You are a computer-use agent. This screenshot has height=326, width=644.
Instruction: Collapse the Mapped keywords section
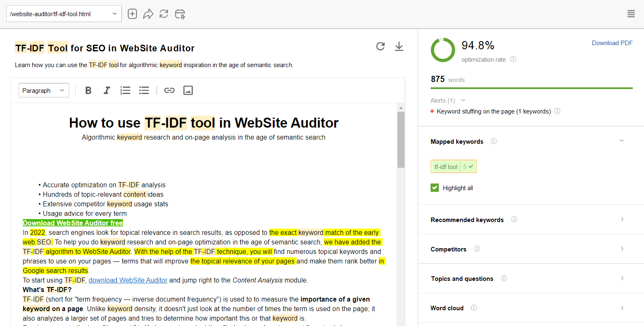[621, 141]
